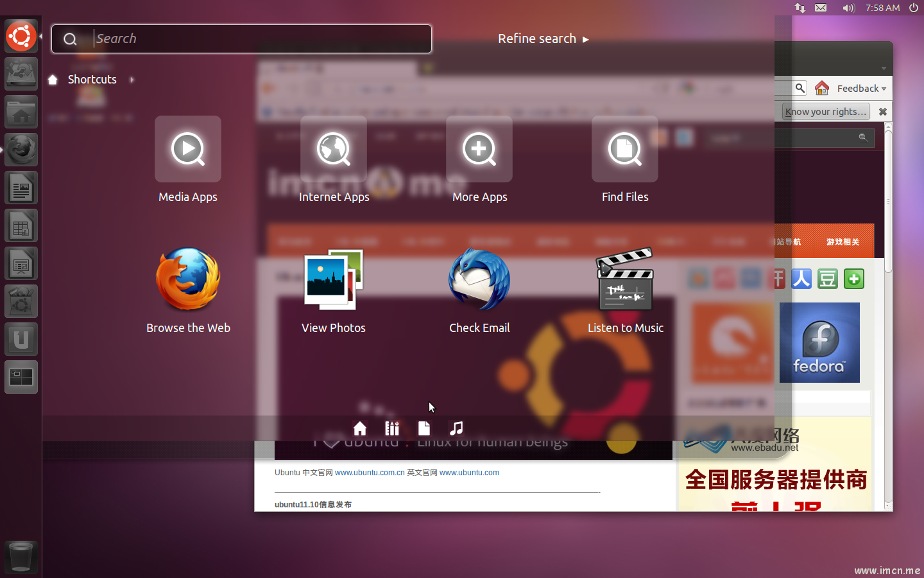
Task: Expand the Refine search filters
Action: 543,39
